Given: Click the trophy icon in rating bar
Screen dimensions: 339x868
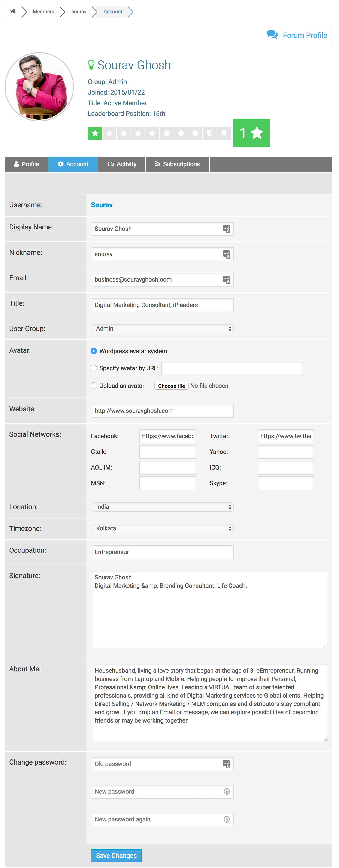Looking at the screenshot, I should coord(224,133).
